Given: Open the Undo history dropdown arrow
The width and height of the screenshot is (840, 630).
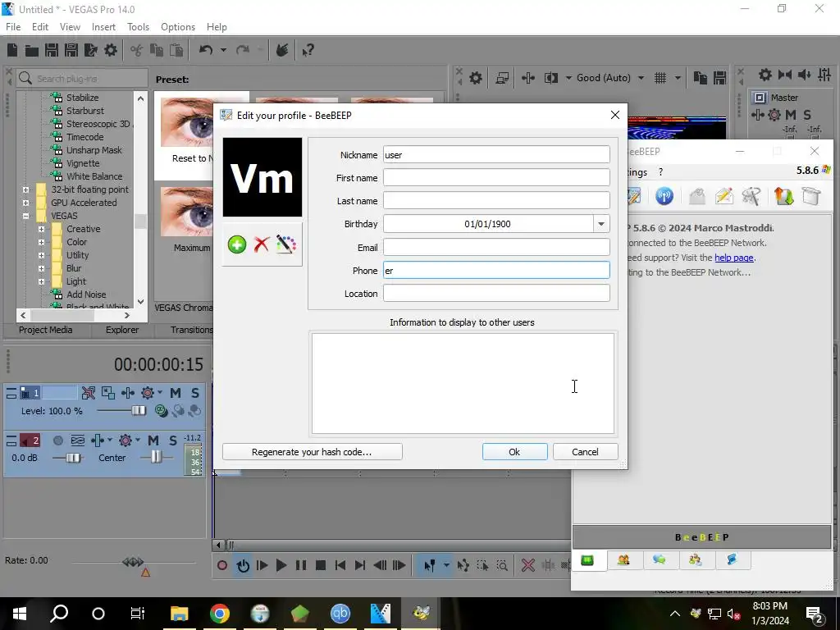Looking at the screenshot, I should (223, 50).
